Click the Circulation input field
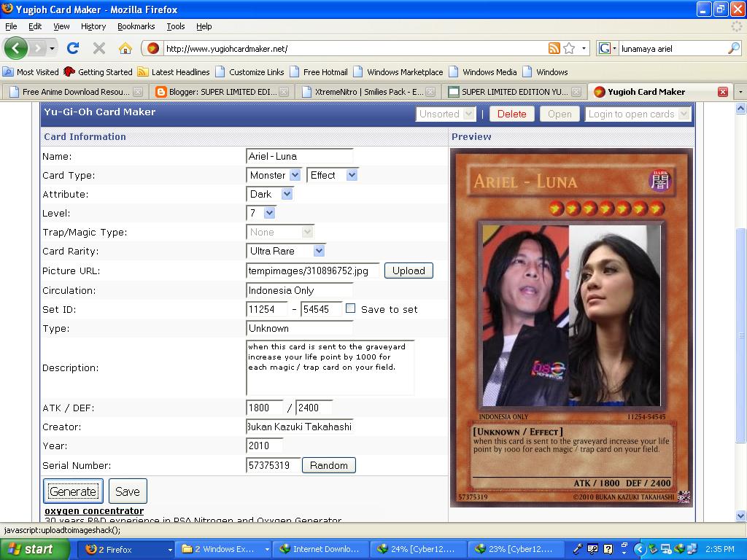 300,290
